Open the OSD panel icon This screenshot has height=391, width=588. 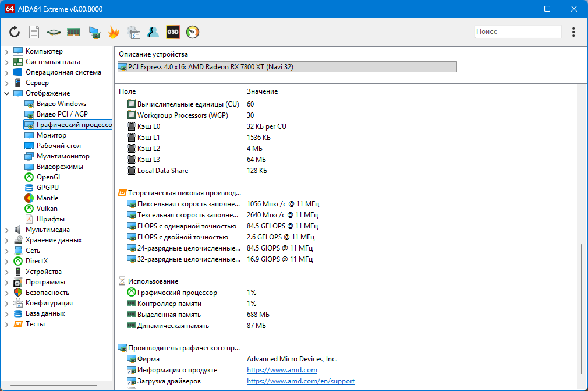(173, 32)
